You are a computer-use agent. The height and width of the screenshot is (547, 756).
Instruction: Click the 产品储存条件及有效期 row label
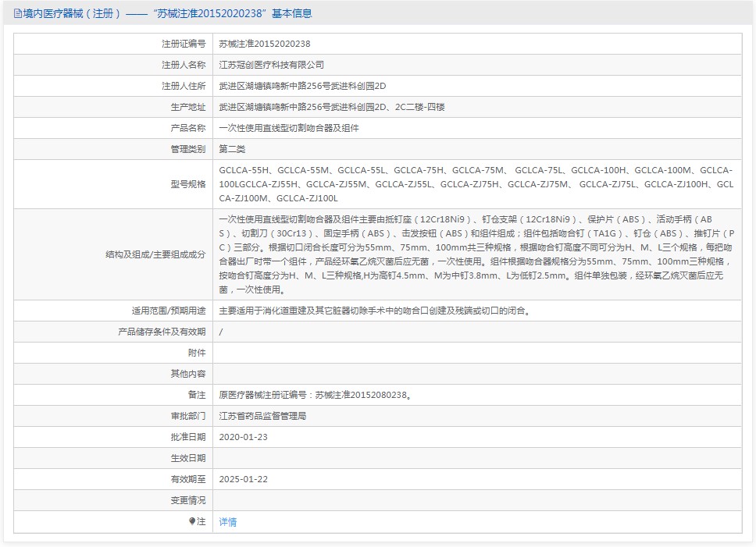162,332
